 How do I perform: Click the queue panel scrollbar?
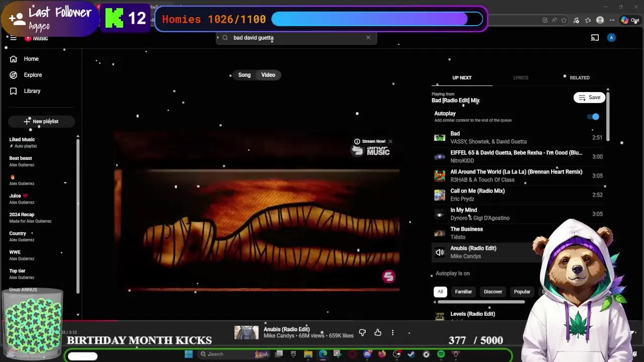[608, 116]
